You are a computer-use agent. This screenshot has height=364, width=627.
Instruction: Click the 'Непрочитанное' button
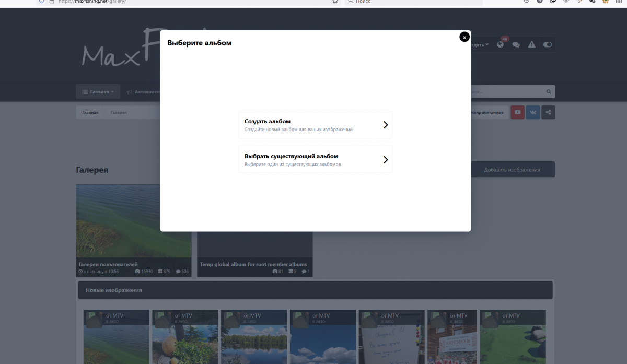coord(488,112)
